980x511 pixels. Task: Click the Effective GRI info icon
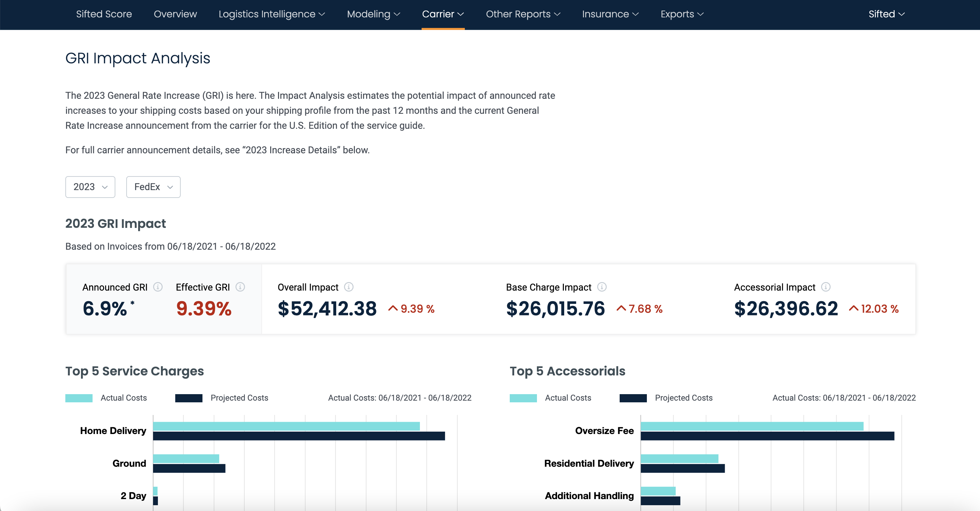241,287
